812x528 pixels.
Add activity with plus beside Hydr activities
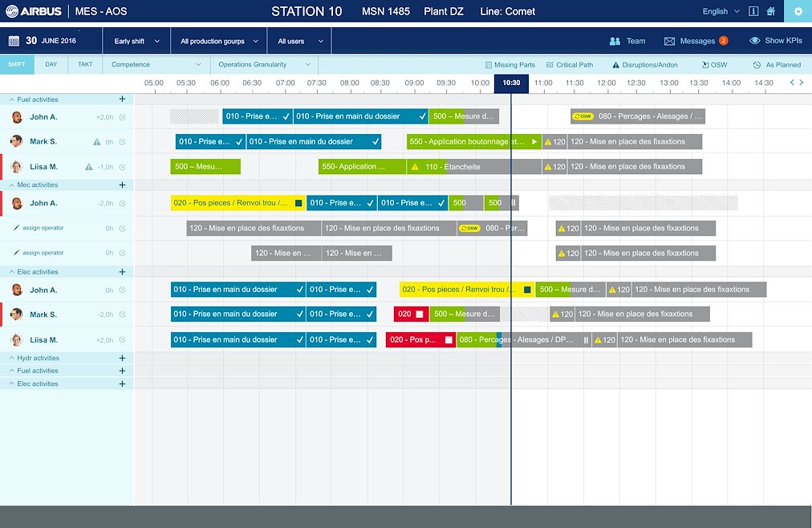[122, 358]
